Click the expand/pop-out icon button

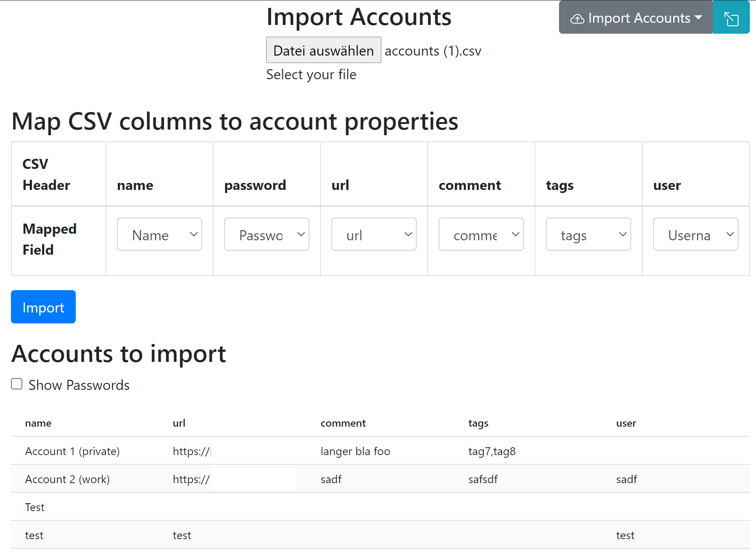(731, 18)
